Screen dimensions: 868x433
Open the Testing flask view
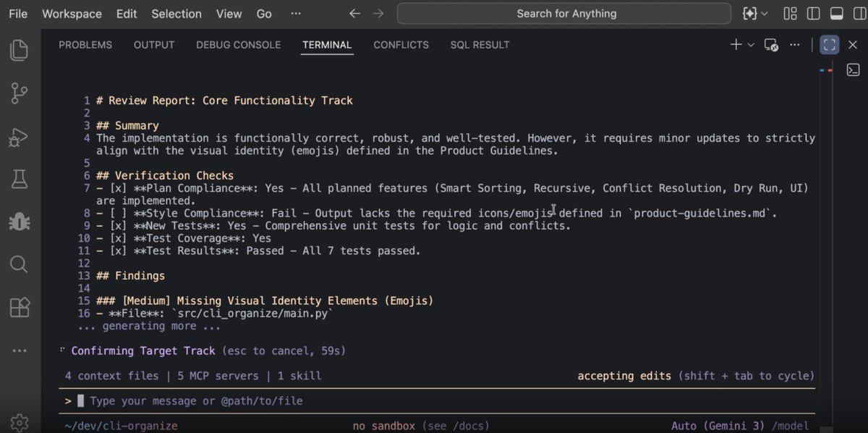pyautogui.click(x=20, y=178)
